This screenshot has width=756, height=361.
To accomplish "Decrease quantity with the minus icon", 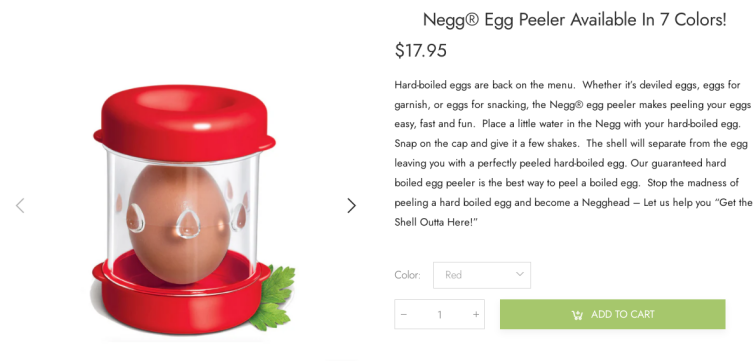I will (404, 314).
